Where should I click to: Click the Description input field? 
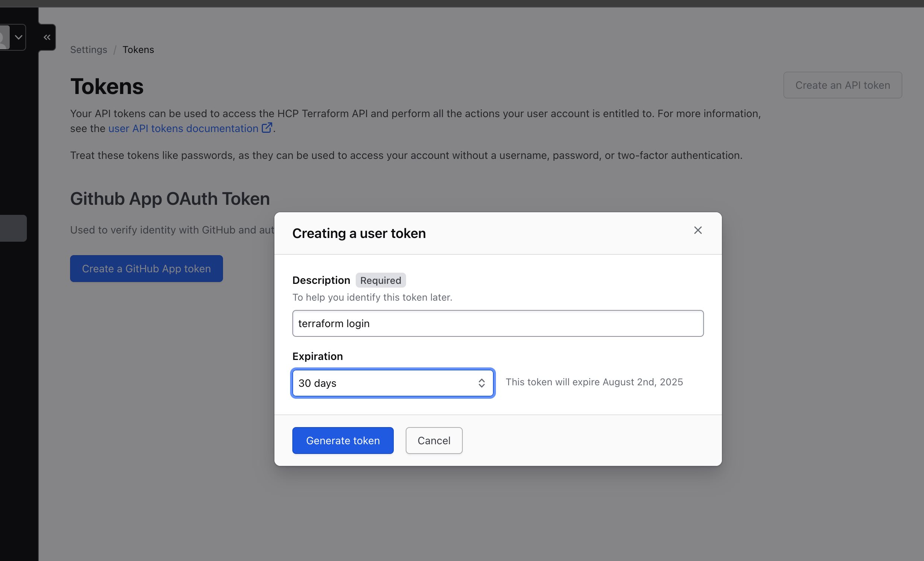[498, 323]
